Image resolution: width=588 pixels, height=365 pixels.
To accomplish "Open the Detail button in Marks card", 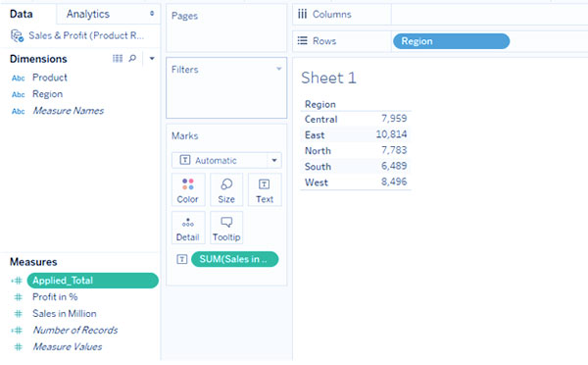I will coord(188,228).
